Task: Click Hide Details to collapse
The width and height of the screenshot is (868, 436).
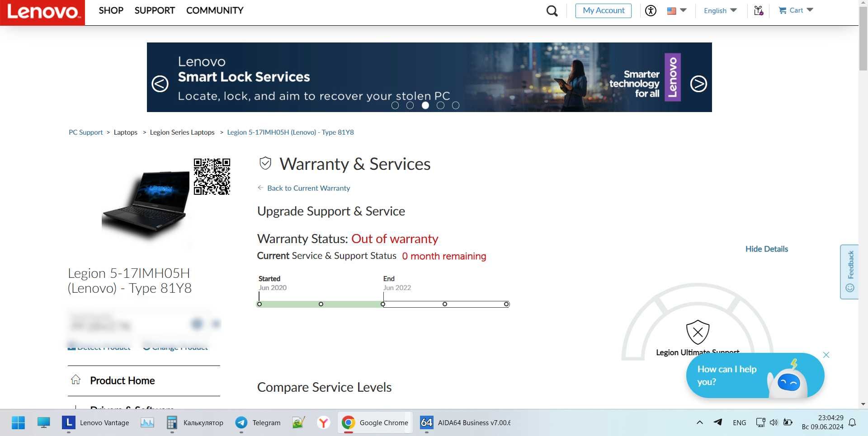Action: coord(766,249)
